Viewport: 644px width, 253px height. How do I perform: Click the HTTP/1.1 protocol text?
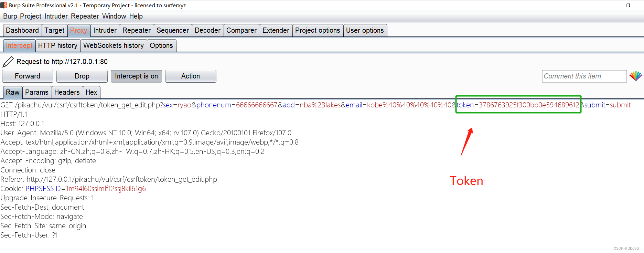(14, 114)
